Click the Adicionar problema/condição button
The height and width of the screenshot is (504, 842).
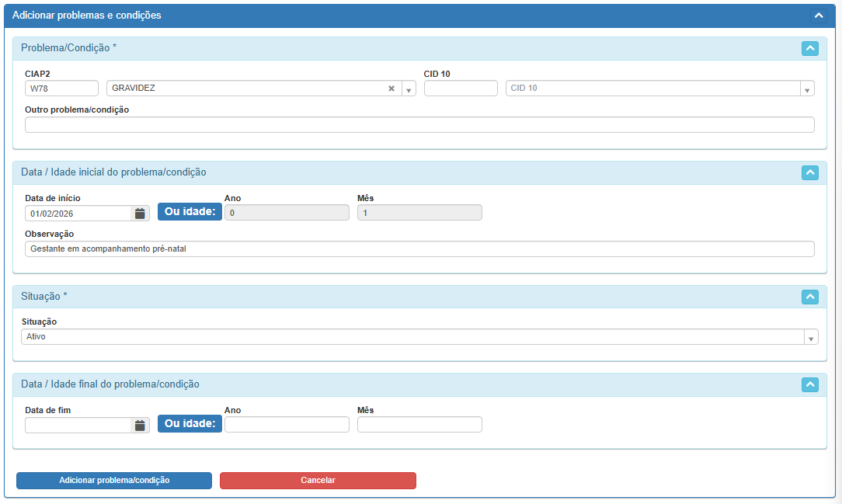tap(114, 481)
